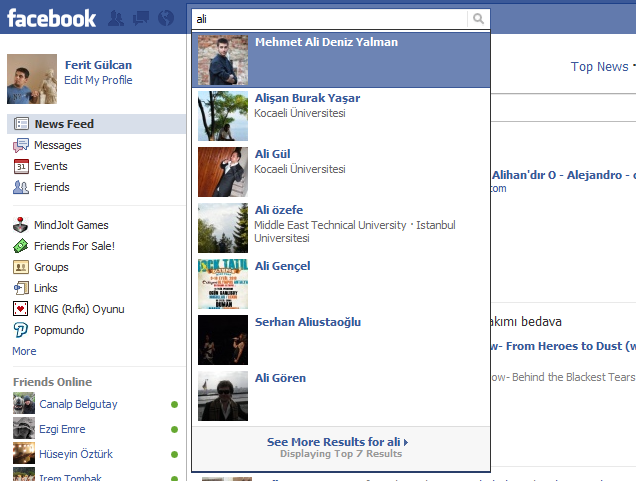Click Ali özefe's photo thumbnail

(223, 228)
